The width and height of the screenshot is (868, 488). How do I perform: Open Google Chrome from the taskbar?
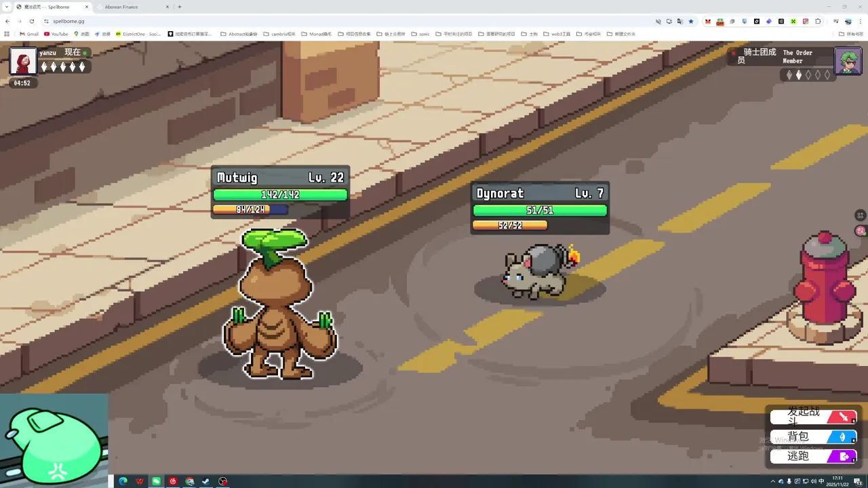click(189, 481)
